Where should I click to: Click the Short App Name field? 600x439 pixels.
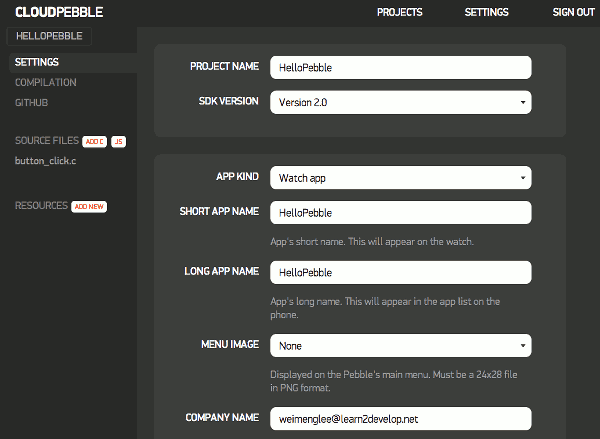click(400, 212)
